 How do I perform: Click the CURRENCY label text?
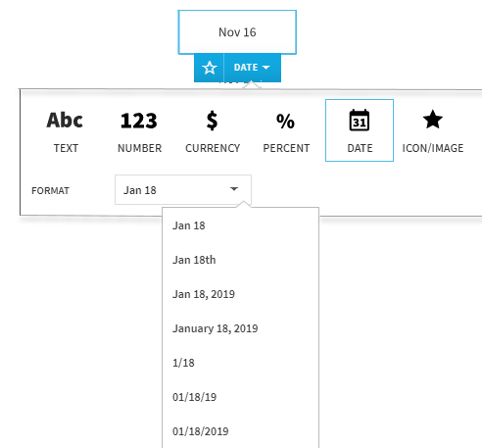click(x=213, y=148)
